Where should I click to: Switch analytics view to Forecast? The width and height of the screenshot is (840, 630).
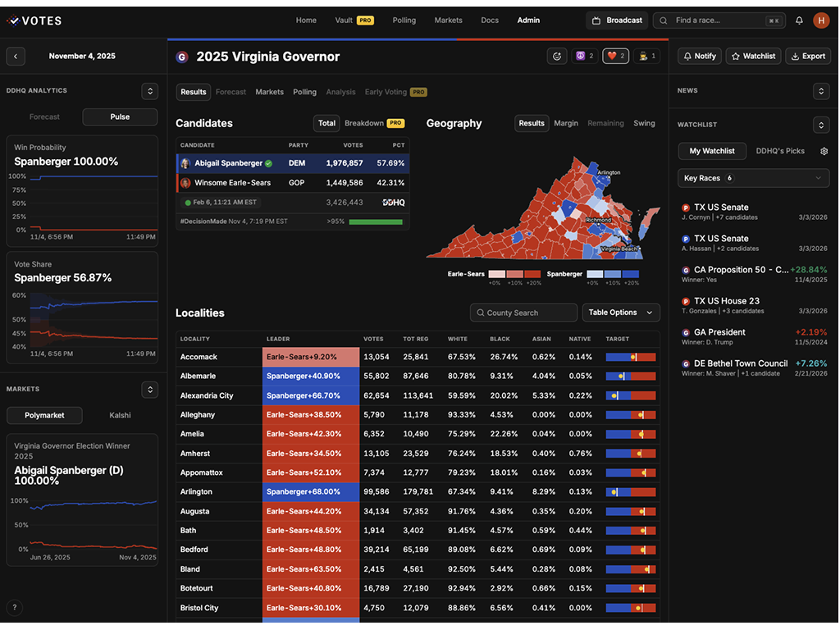click(x=44, y=117)
